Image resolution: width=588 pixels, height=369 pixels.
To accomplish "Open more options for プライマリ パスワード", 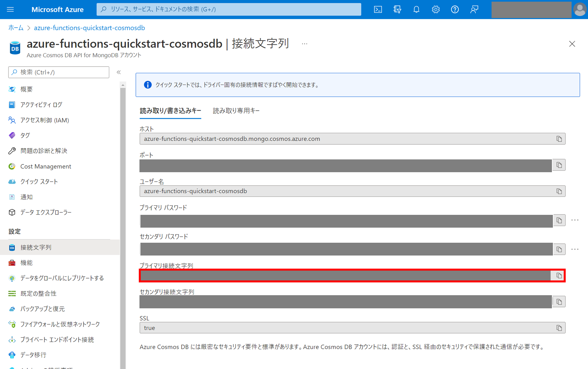I will point(575,220).
